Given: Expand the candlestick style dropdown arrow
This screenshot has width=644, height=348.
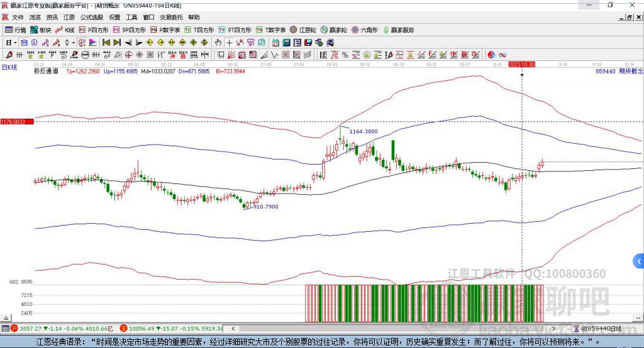Looking at the screenshot, I should click(x=74, y=43).
